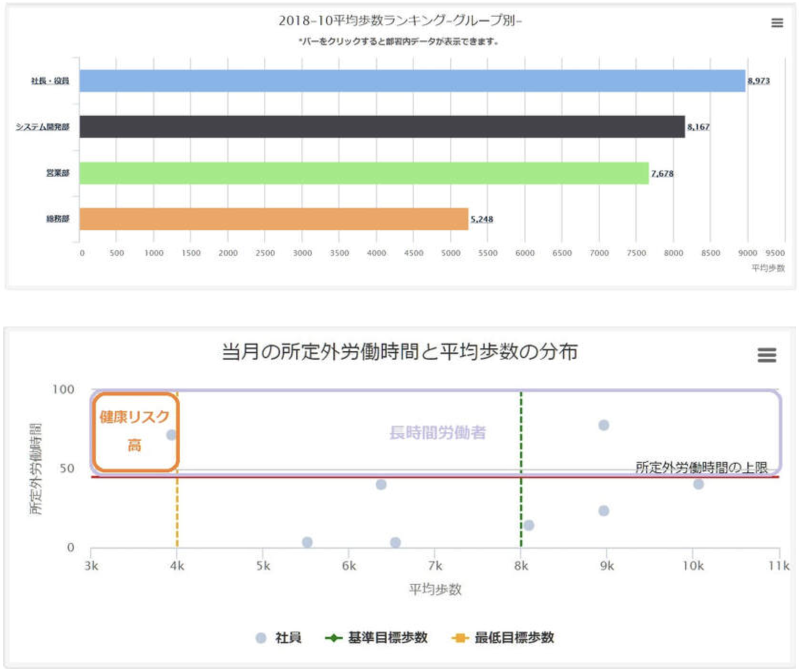Drill into the dark システム開発部 bar
Viewport: 802px width, 672px height.
click(381, 127)
